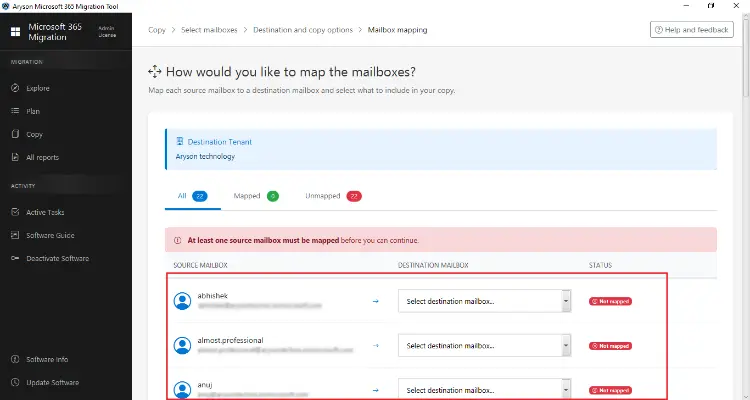Switch to the Unmapped tab
Screen dimensions: 750x400
[x=333, y=196]
